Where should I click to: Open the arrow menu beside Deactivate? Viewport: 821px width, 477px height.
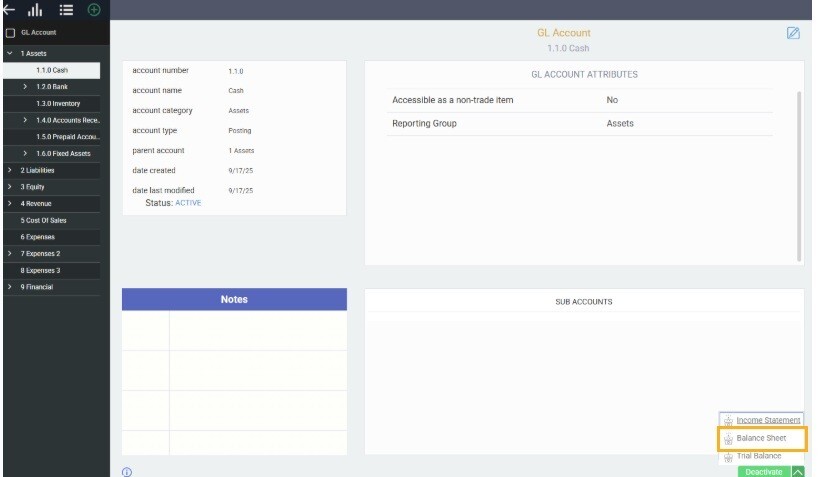[797, 471]
